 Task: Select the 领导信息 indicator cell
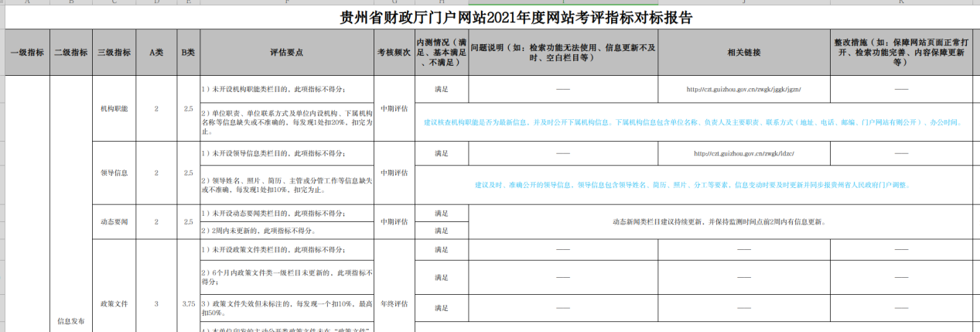point(114,173)
